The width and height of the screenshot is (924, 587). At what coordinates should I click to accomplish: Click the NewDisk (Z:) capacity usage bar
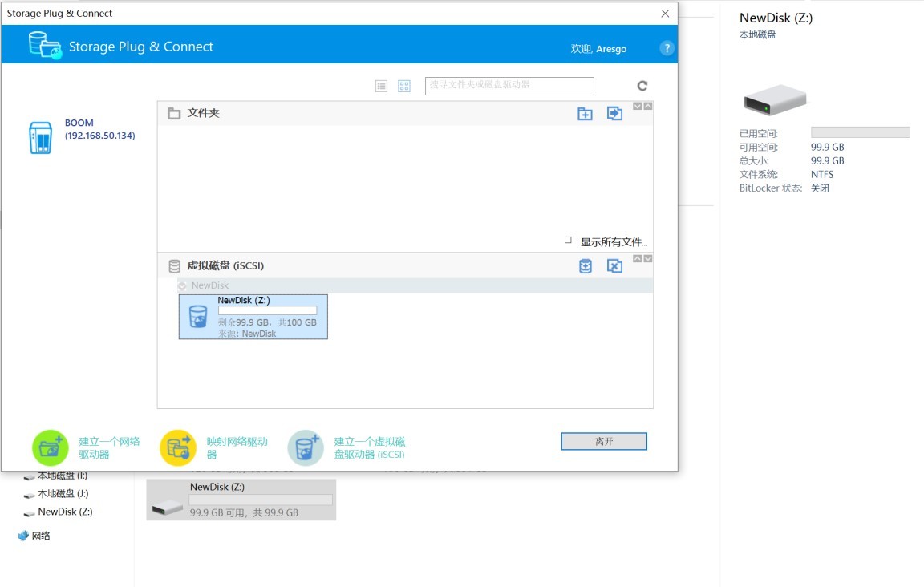268,310
